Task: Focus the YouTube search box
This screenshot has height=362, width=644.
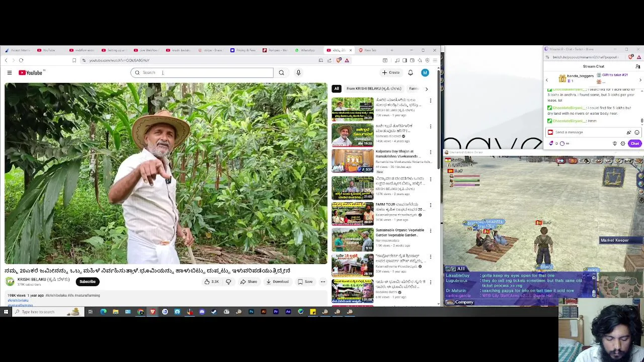Action: tap(202, 73)
